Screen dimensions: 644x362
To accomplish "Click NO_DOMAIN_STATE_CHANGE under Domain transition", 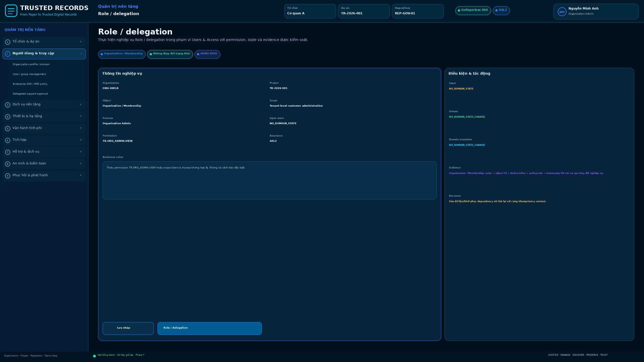I will 467,145.
